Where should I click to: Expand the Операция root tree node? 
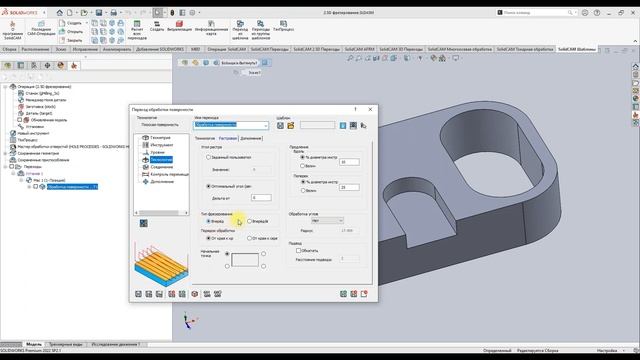click(x=5, y=87)
